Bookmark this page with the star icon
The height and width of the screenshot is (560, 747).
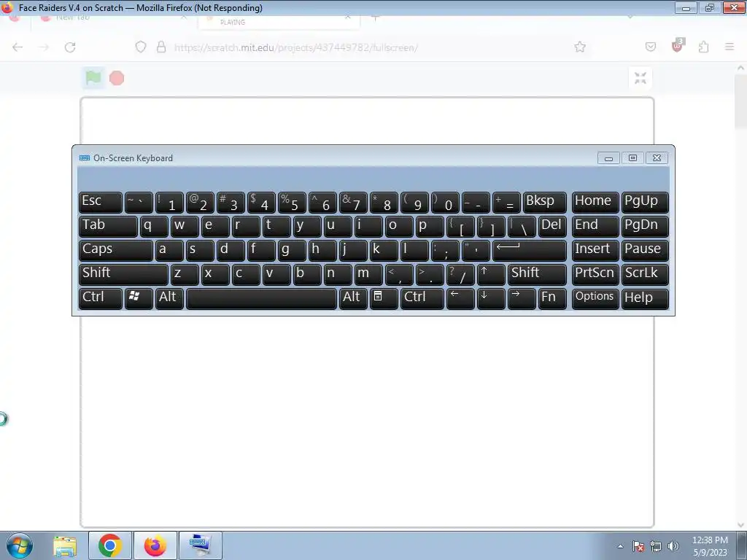[580, 47]
